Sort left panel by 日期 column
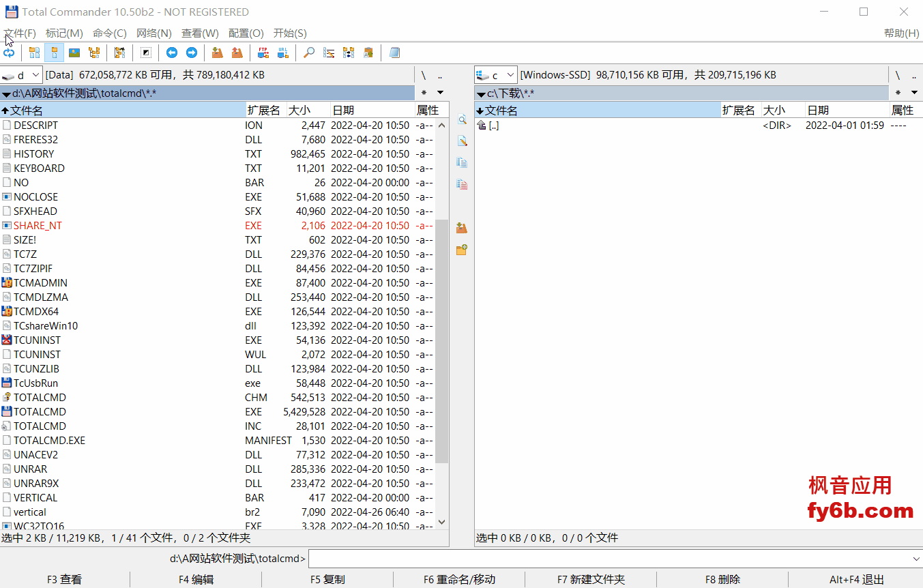Image resolution: width=923 pixels, height=588 pixels. point(372,110)
